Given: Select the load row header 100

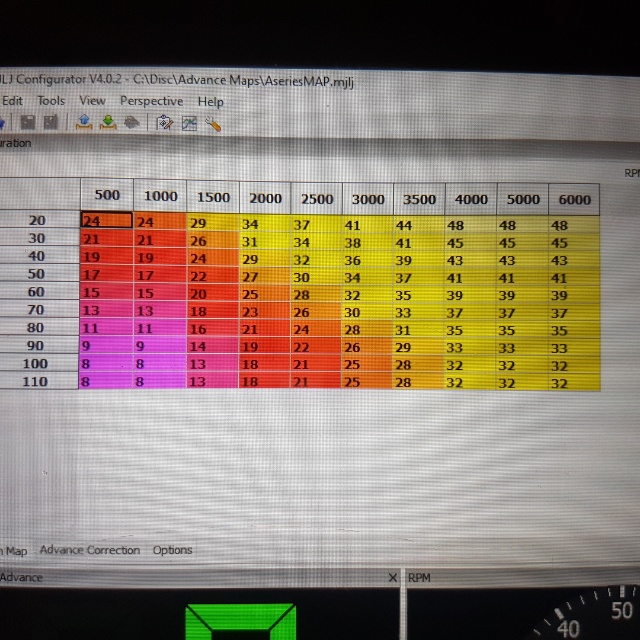Looking at the screenshot, I should coord(35,363).
